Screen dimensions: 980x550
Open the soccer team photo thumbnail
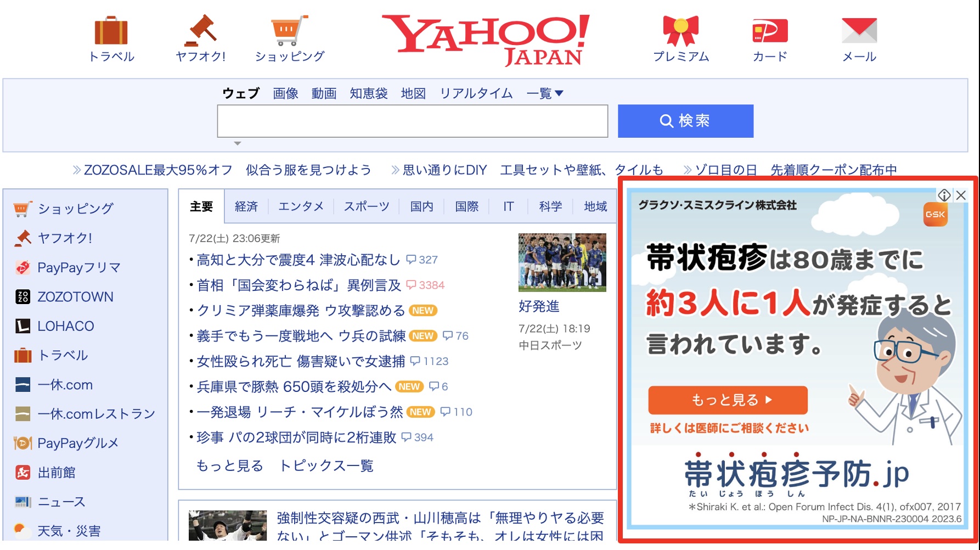coord(562,262)
